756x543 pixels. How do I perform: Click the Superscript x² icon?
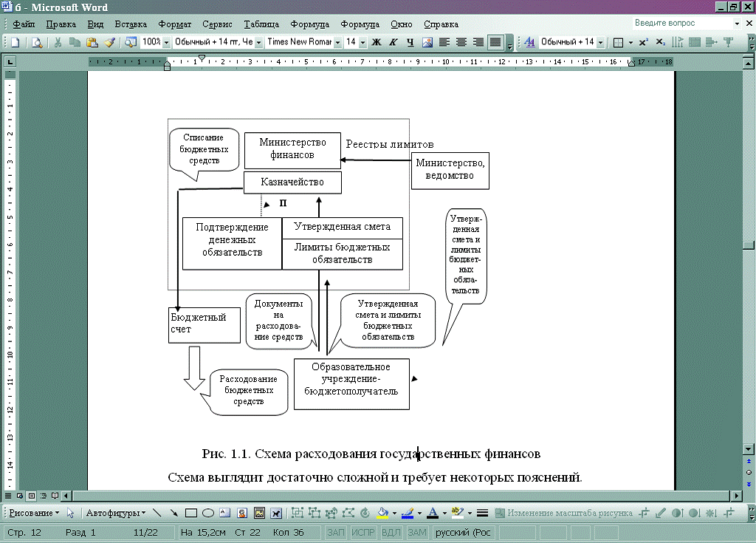pos(644,42)
